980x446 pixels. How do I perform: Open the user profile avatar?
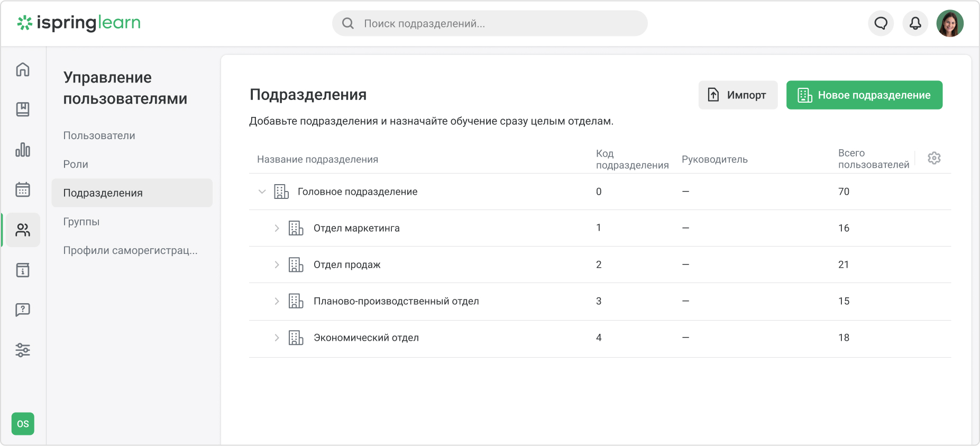point(950,23)
